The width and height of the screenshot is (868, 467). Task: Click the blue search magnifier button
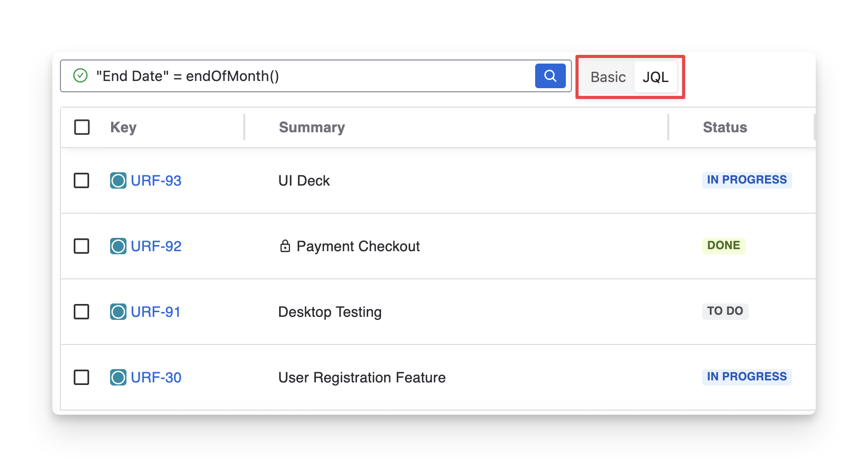click(550, 76)
